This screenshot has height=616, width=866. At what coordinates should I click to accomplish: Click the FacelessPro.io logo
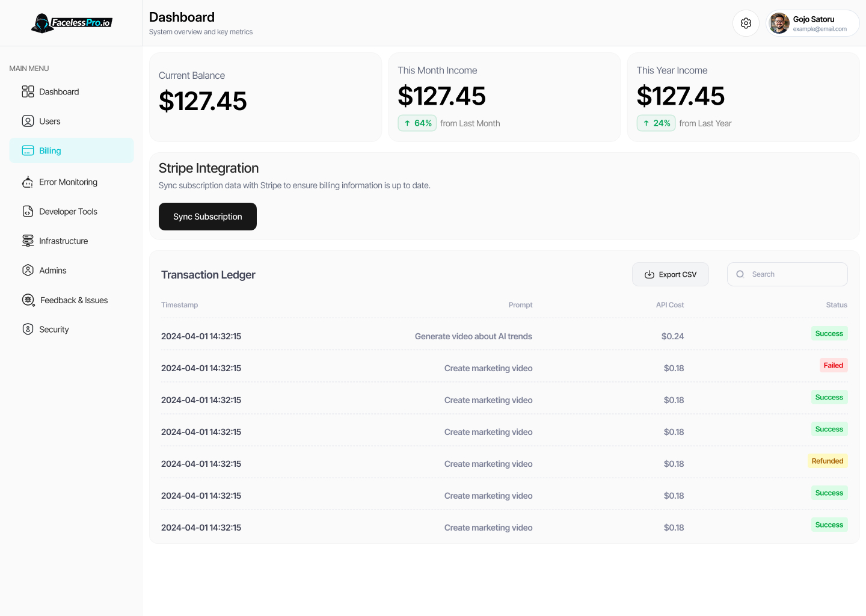(x=72, y=23)
